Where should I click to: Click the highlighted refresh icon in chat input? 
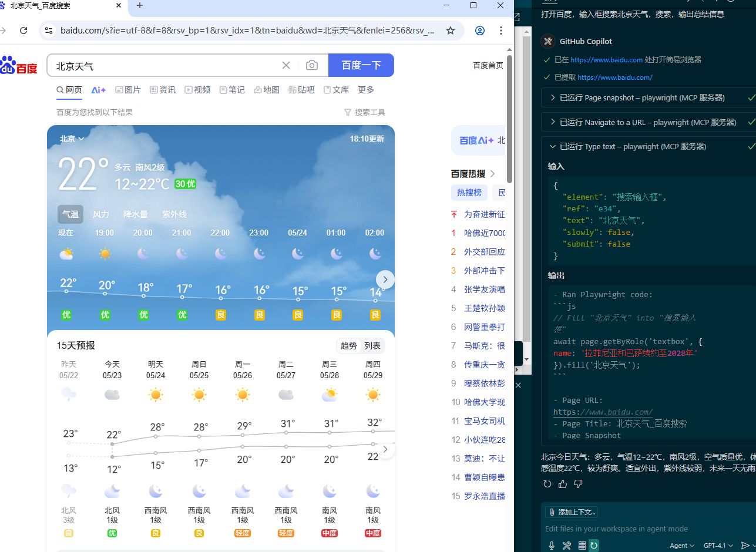pos(594,546)
